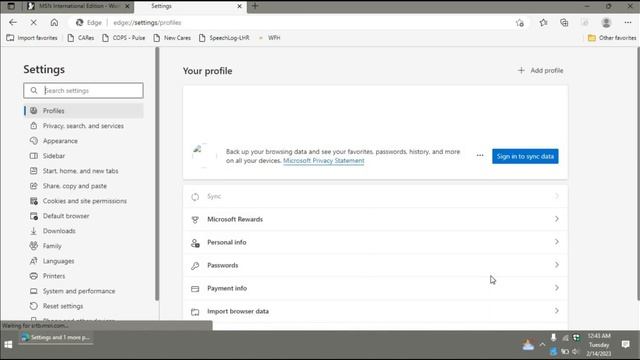Click the Payment info card icon

(x=195, y=289)
